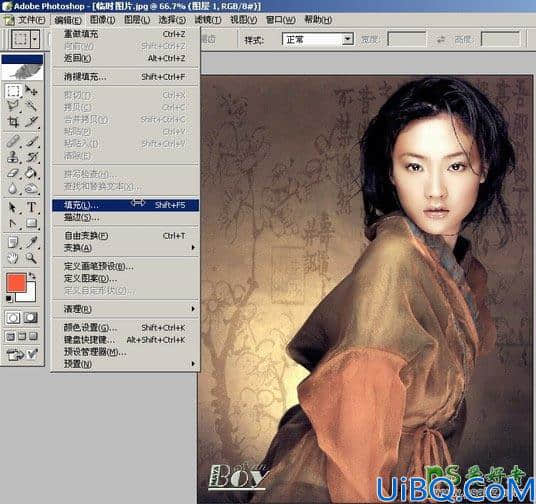
Task: Expand the 变换(A) submenu
Action: 125,248
